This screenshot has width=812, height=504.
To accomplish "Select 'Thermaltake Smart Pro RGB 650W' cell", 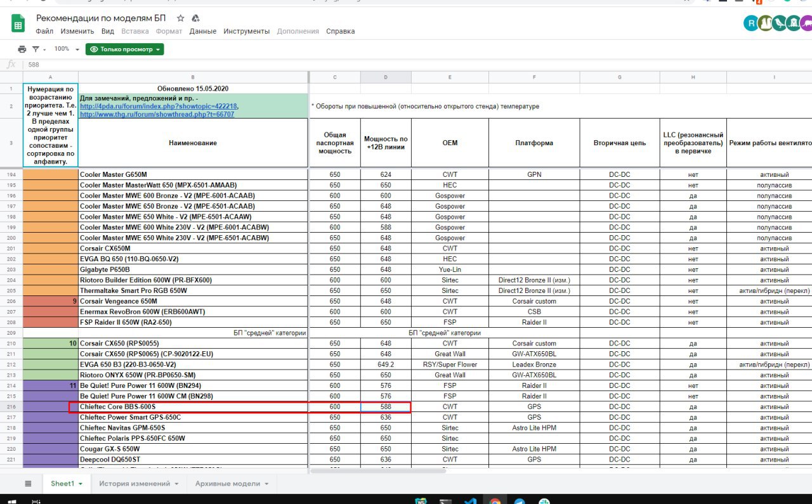I will tap(193, 290).
